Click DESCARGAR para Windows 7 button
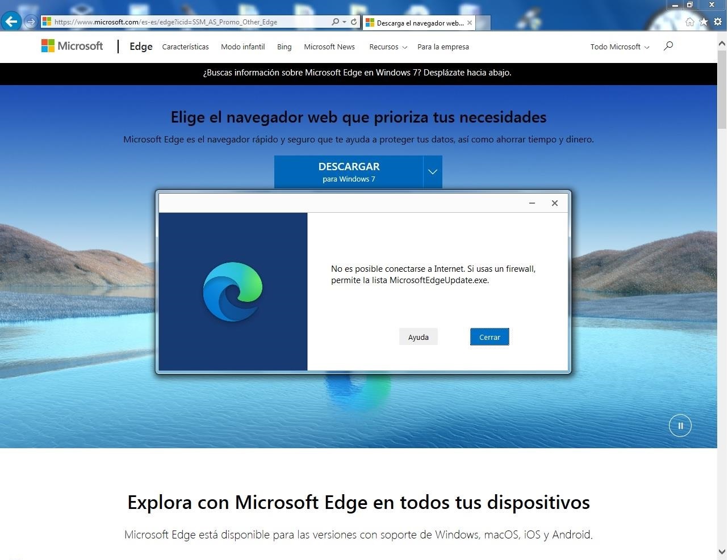The height and width of the screenshot is (560, 728). pyautogui.click(x=349, y=172)
